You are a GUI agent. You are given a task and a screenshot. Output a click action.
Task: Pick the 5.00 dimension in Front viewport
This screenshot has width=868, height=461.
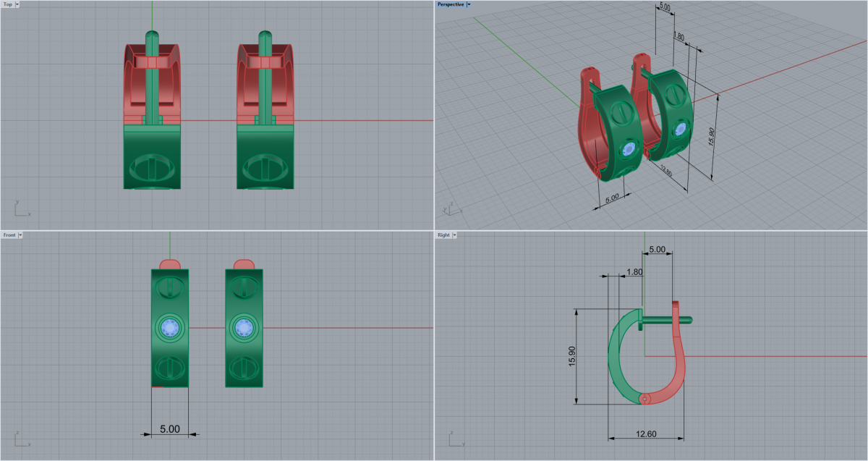pyautogui.click(x=169, y=429)
